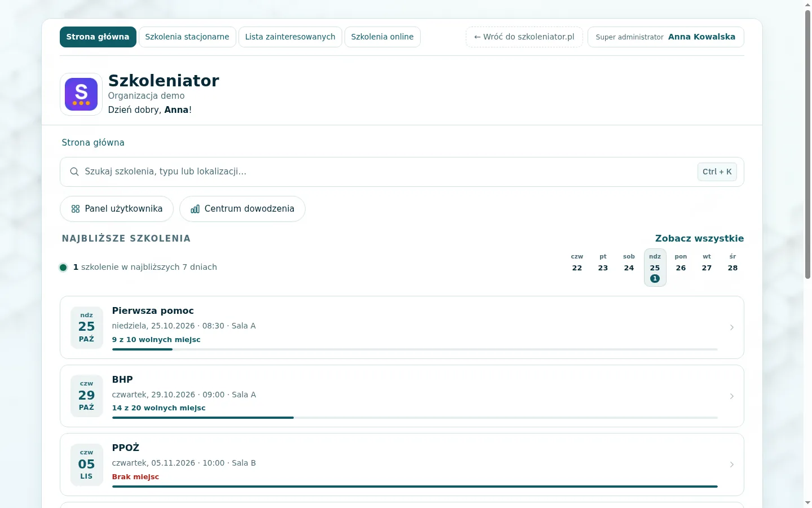The width and height of the screenshot is (812, 508).
Task: Select pon 26 in week strip
Action: [x=681, y=267]
